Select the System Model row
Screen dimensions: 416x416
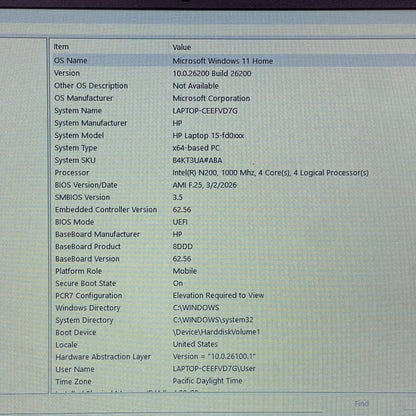[233, 135]
